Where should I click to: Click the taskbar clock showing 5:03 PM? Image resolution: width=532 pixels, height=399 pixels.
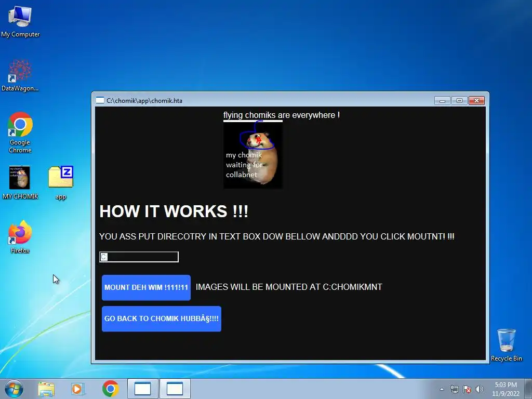tap(506, 389)
